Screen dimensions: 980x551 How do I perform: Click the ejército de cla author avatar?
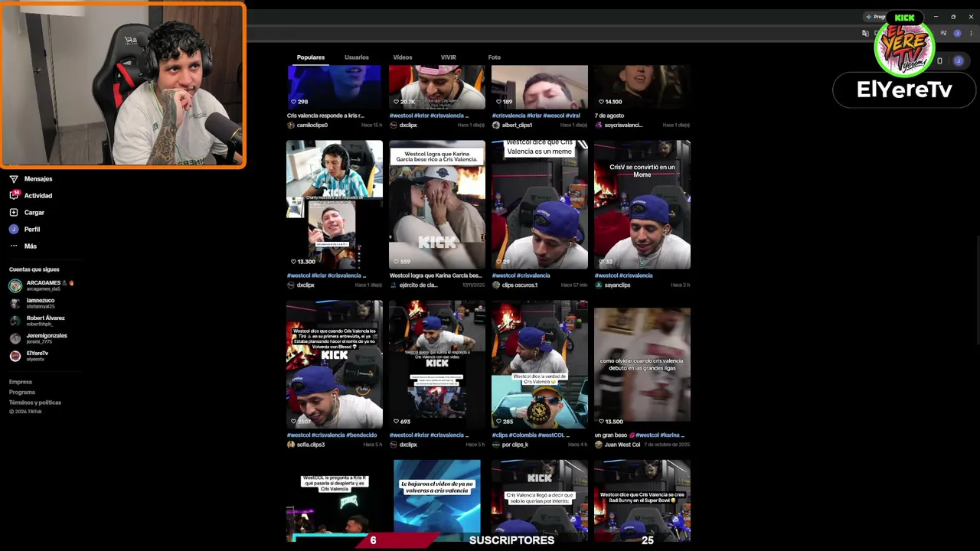pyautogui.click(x=394, y=285)
